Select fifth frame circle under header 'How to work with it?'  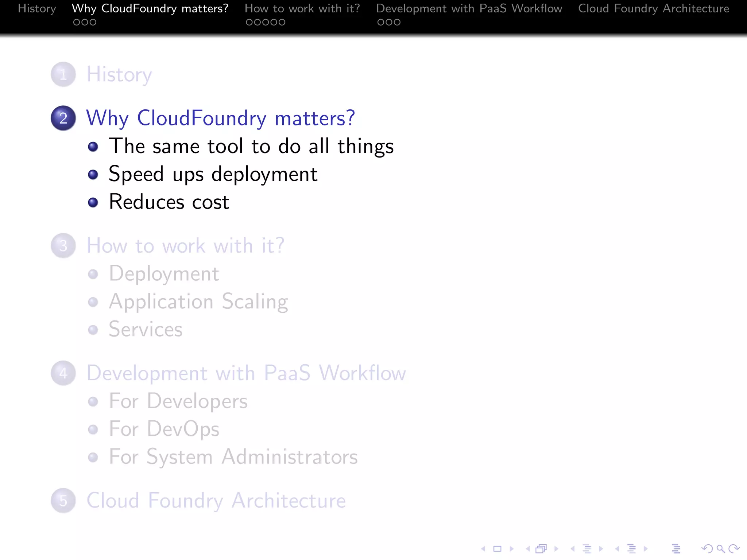[282, 22]
